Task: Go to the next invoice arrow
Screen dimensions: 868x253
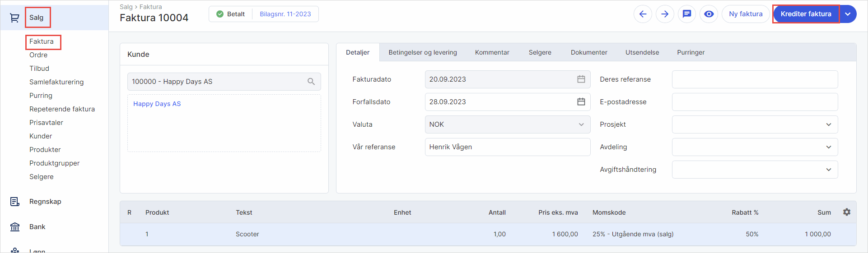Action: point(665,14)
